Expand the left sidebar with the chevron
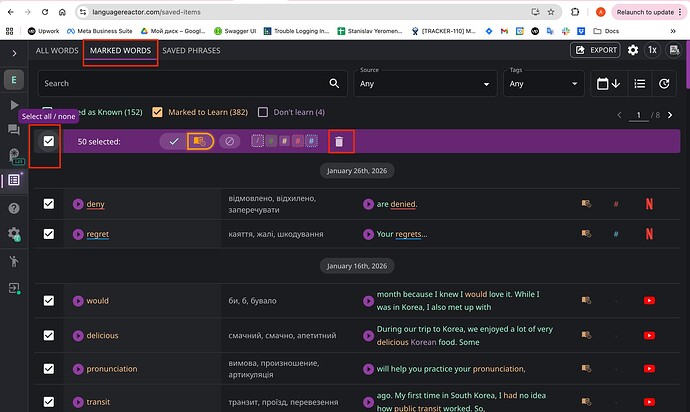 pyautogui.click(x=14, y=51)
